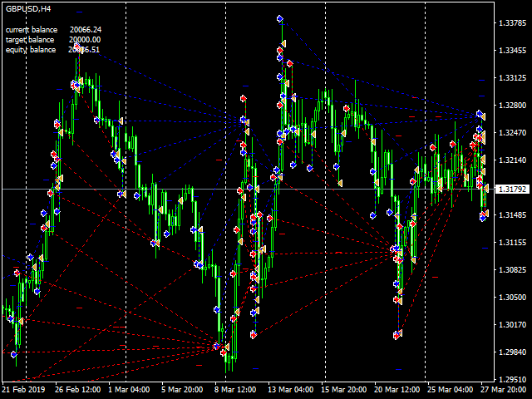This screenshot has width=532, height=399.
Task: Click the 5 Mar 20:00 time axis label
Action: [181, 389]
